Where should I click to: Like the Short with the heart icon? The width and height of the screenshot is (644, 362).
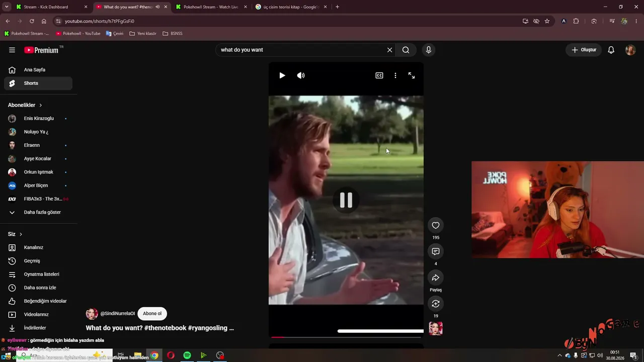click(436, 225)
